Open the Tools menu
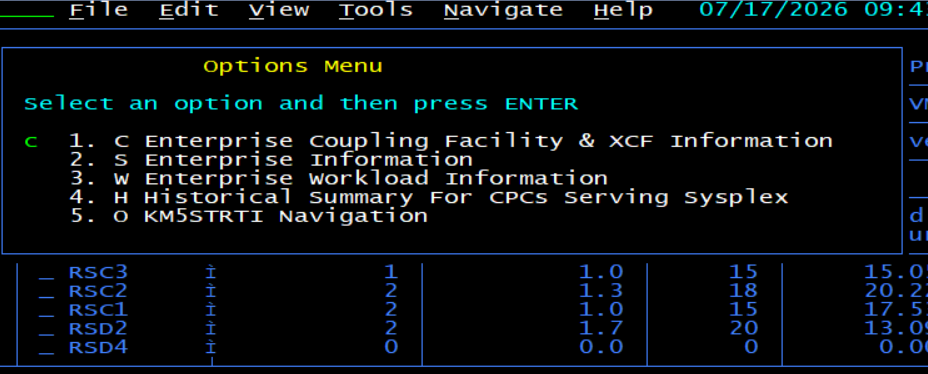This screenshot has width=928, height=374. (376, 10)
